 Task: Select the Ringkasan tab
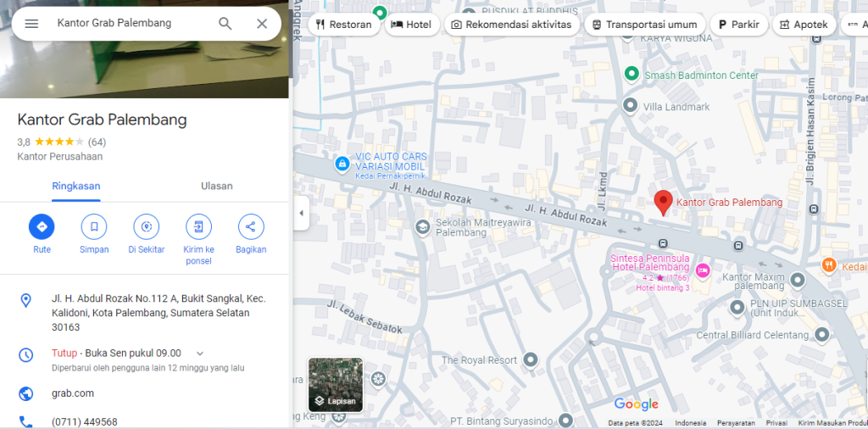point(75,186)
